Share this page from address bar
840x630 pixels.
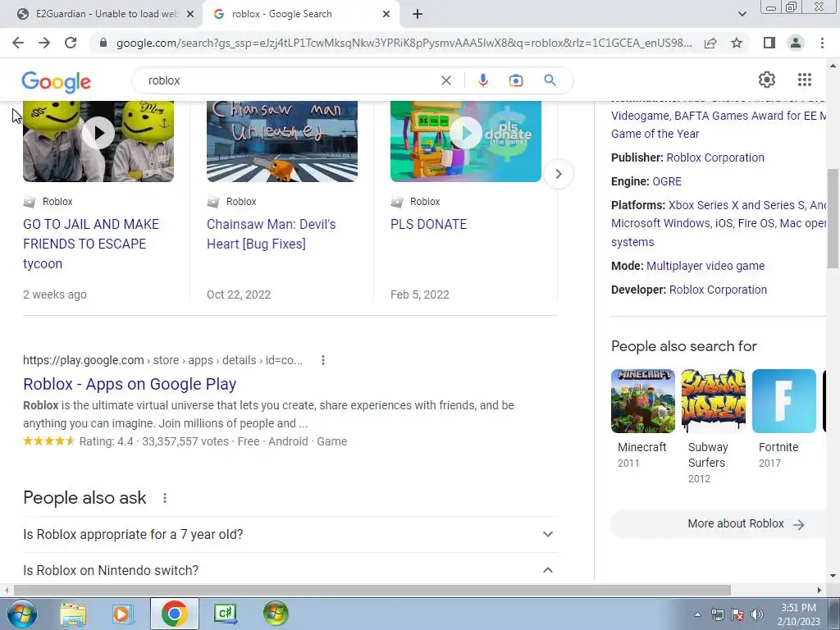point(710,43)
